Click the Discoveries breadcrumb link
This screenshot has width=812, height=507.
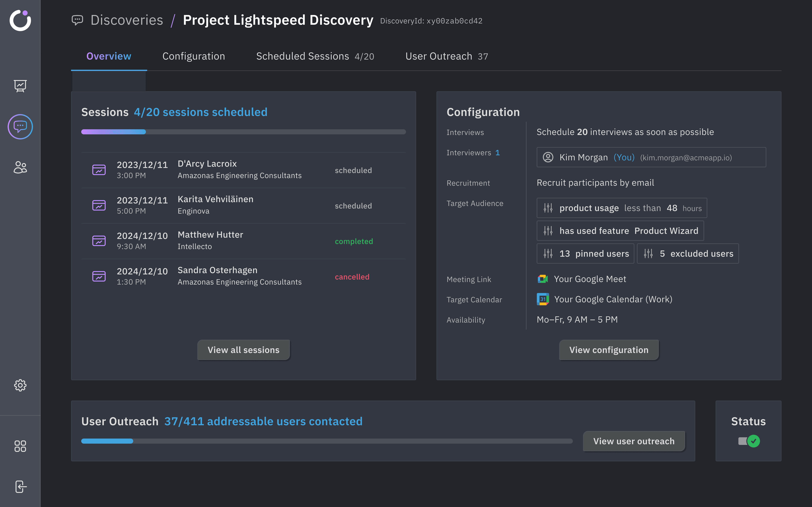pyautogui.click(x=126, y=20)
